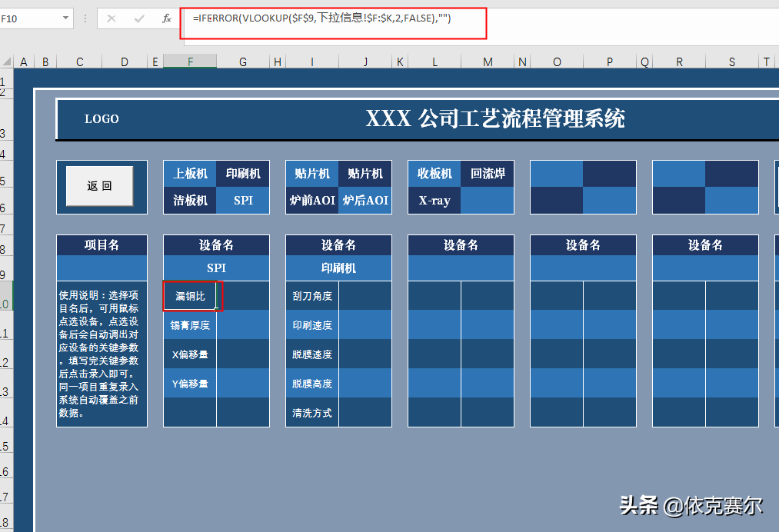Click the Select All corner triangle
779x532 pixels.
tap(7, 62)
